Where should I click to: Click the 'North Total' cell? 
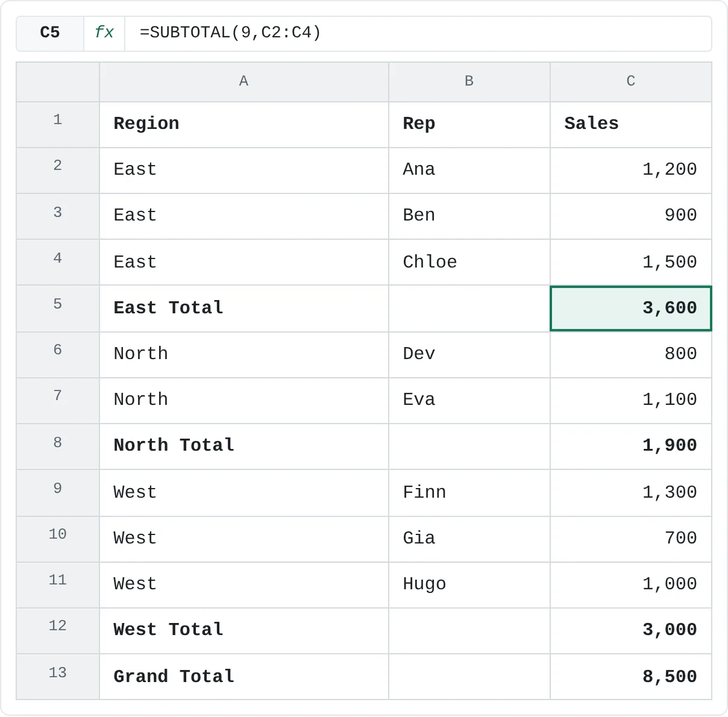click(x=244, y=446)
